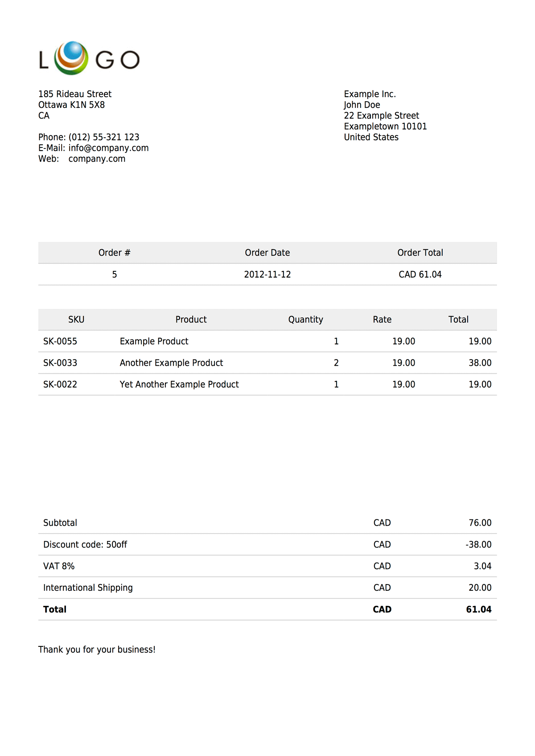
Task: Click the 'Example Product' product name in SK-0055 row
Action: 154,341
